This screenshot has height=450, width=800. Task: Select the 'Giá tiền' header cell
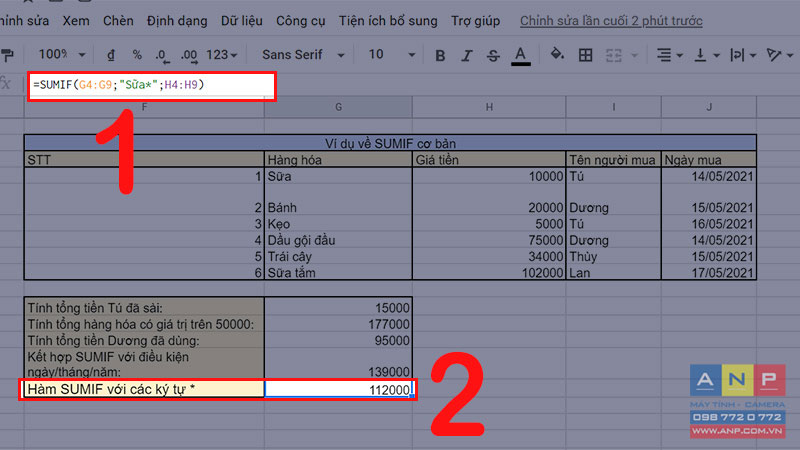[x=489, y=160]
